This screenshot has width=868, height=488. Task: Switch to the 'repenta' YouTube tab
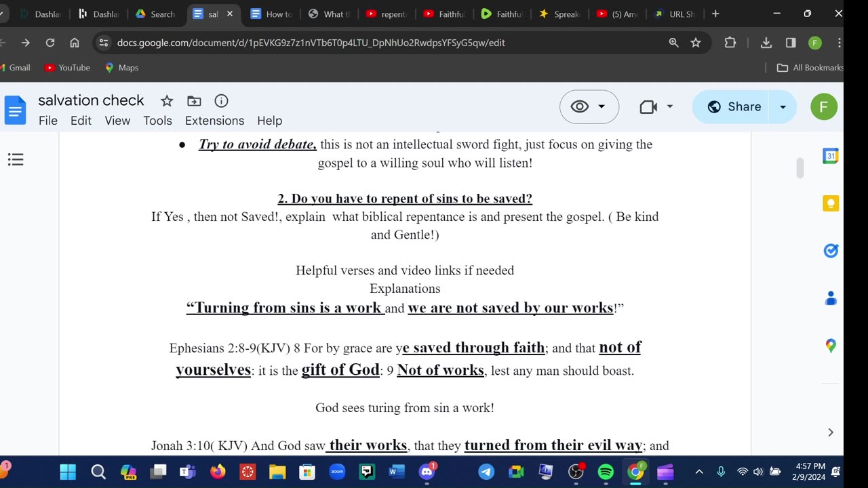(387, 14)
